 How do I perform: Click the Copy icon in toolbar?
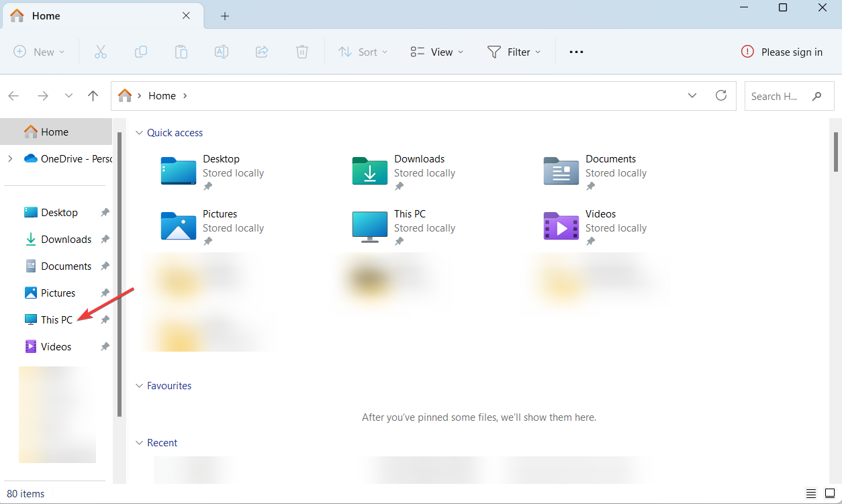click(141, 52)
